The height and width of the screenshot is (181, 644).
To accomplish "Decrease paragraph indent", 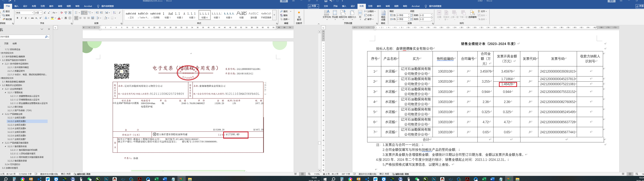I will (x=97, y=13).
